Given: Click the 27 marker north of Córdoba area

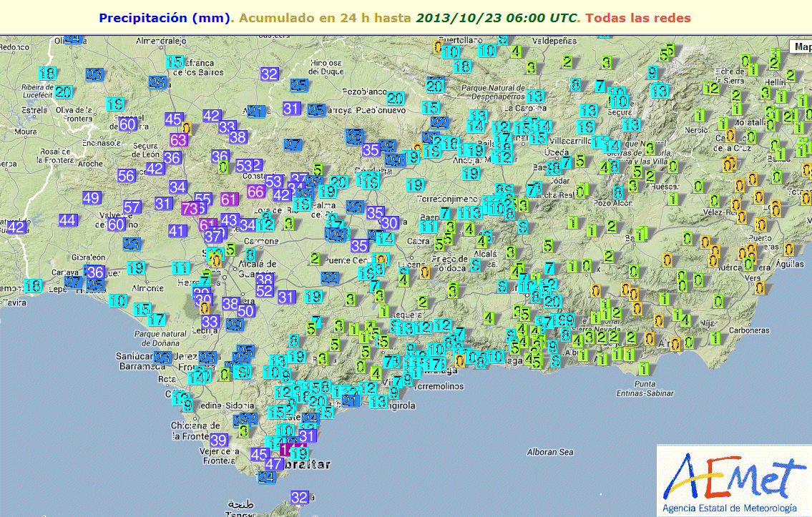Looking at the screenshot, I should [x=292, y=145].
